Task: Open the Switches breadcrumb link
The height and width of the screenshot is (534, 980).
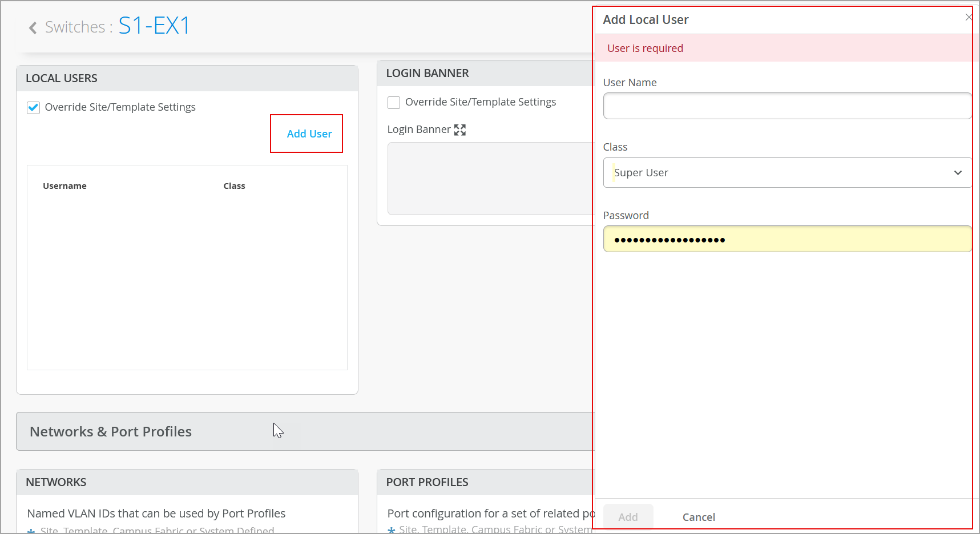Action: tap(75, 27)
